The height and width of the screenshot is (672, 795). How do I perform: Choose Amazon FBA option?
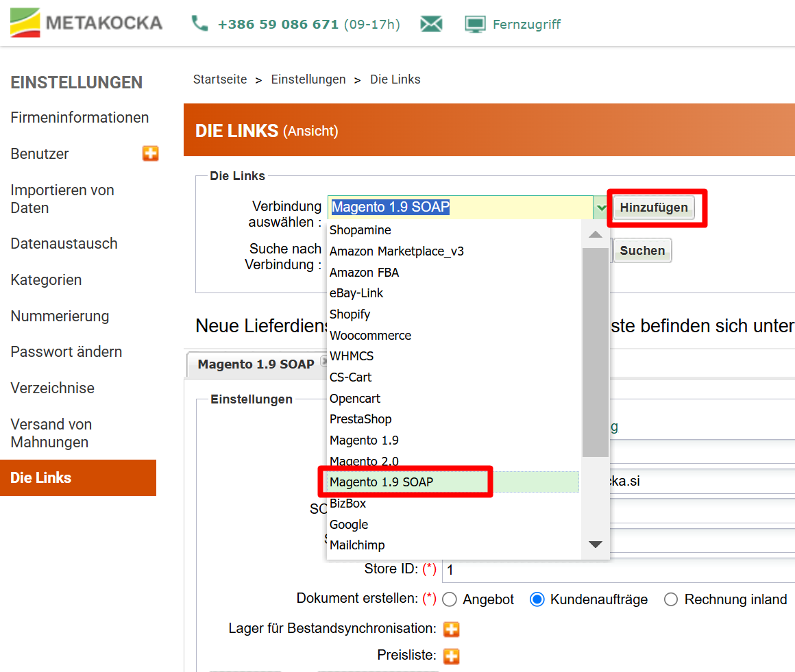pos(453,273)
